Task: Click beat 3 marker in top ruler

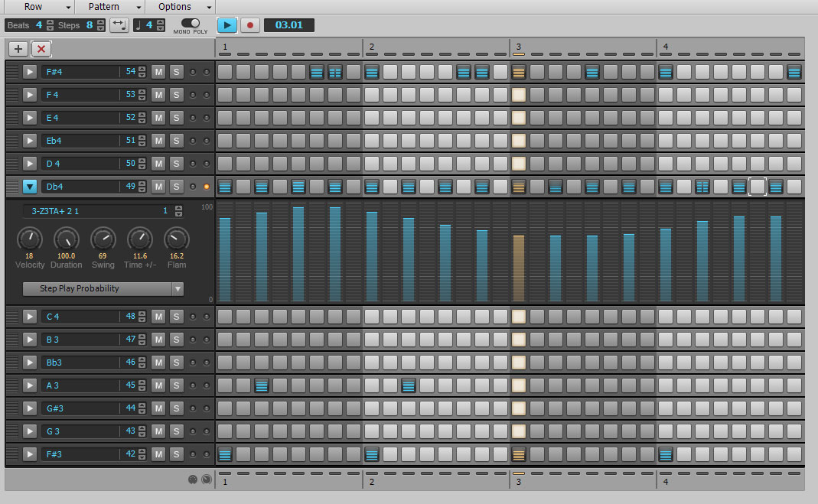Action: (519, 47)
